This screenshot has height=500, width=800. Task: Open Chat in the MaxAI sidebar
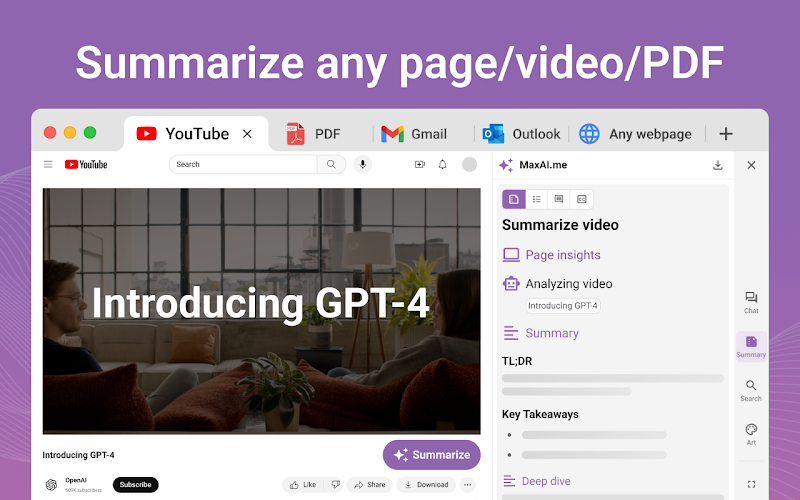tap(751, 303)
